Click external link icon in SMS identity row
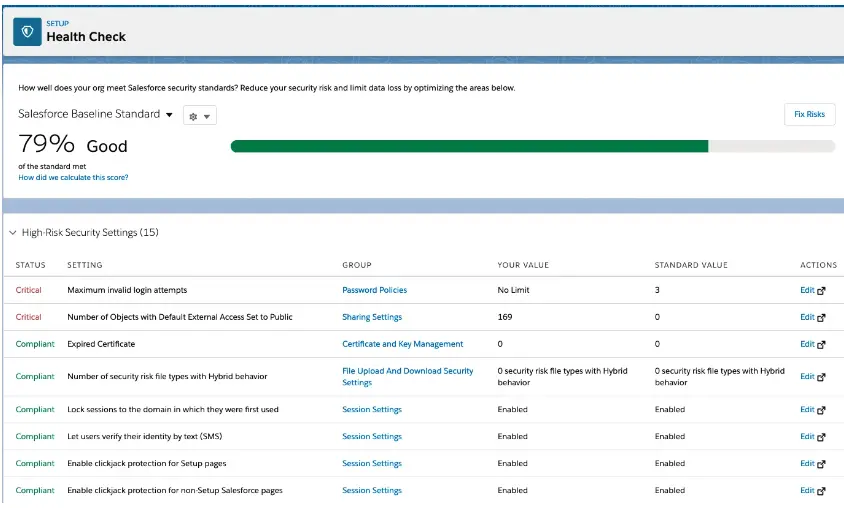Image resolution: width=844 pixels, height=508 pixels. click(x=821, y=438)
